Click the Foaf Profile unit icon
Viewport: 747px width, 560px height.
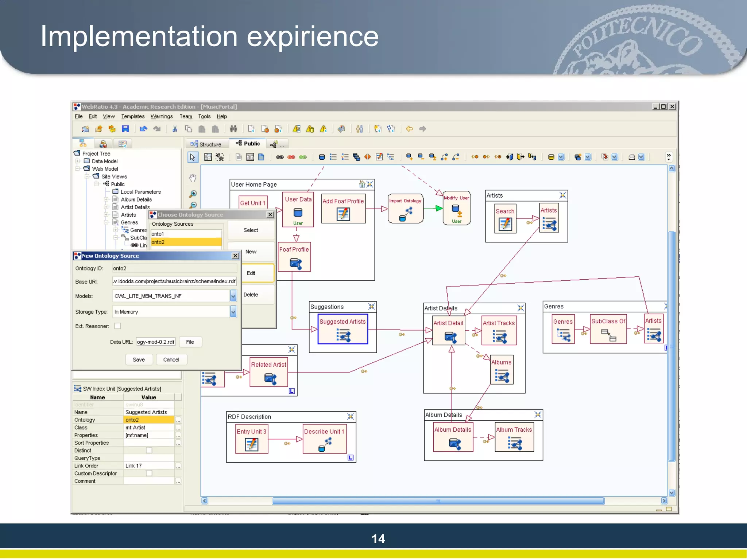[x=296, y=263]
